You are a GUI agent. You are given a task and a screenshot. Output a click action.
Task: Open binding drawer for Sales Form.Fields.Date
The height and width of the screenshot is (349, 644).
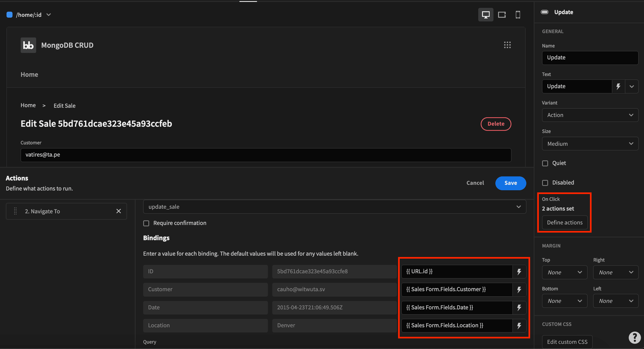[x=519, y=308]
